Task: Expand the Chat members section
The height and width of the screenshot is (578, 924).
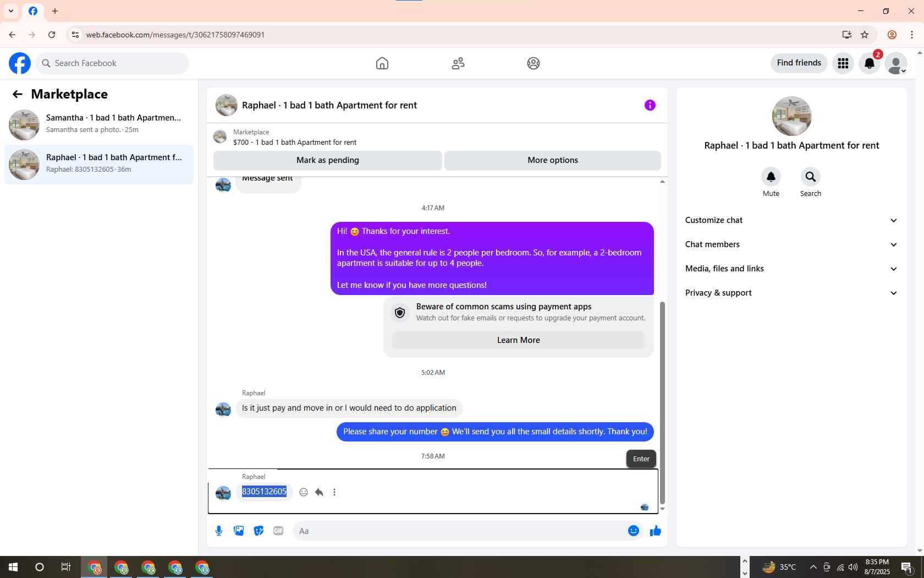Action: (x=792, y=244)
